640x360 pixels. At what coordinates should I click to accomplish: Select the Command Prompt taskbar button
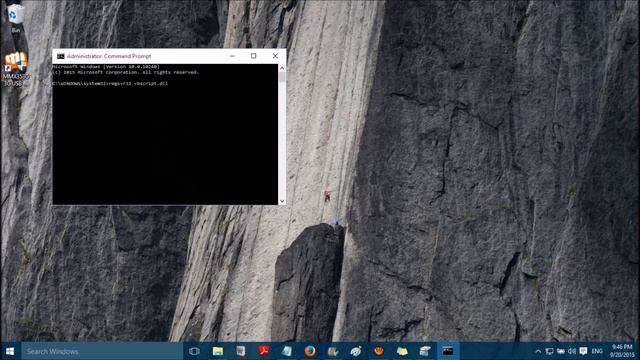coord(448,351)
